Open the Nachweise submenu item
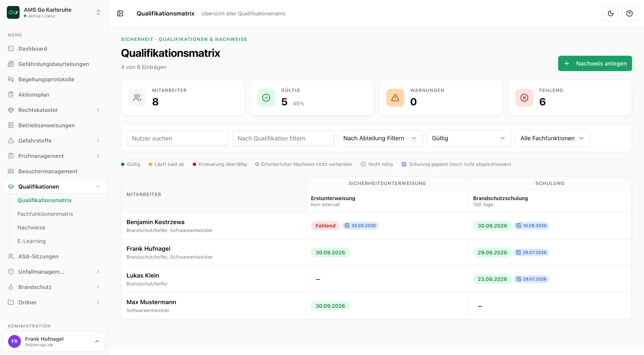 click(x=31, y=228)
